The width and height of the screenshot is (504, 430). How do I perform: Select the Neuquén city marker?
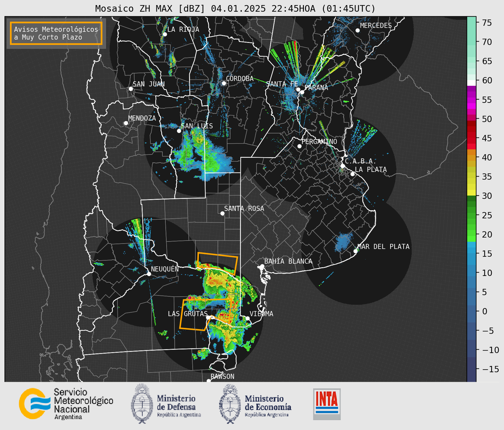(x=149, y=274)
